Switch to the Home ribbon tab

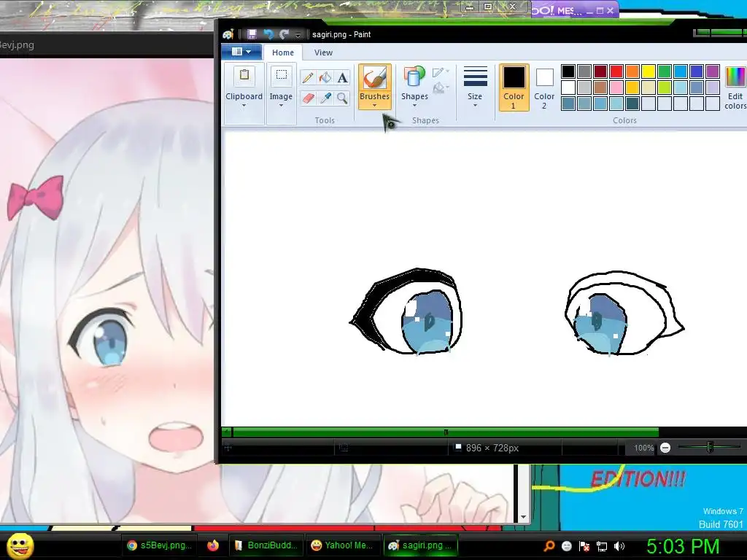pyautogui.click(x=283, y=52)
